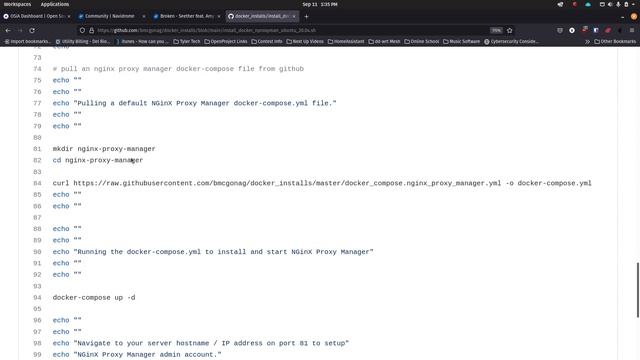Image resolution: width=640 pixels, height=360 pixels.
Task: Expand Contest Info bookmark folder
Action: (x=267, y=41)
